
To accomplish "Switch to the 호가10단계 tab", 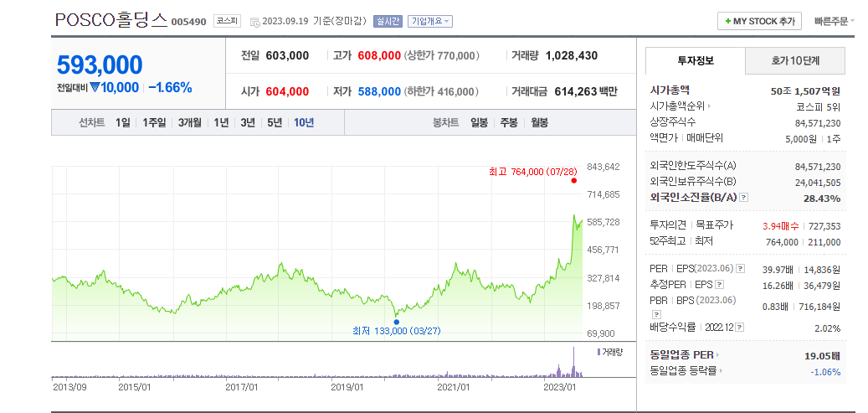I will click(795, 61).
